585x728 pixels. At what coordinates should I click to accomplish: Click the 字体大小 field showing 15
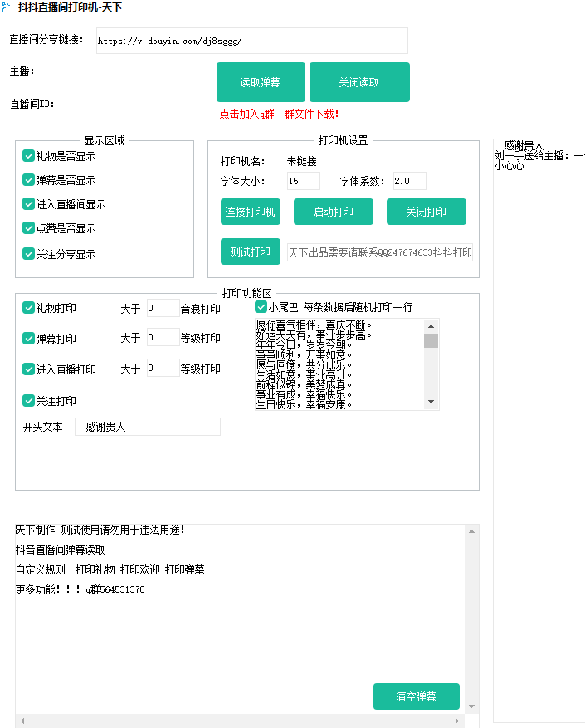click(303, 181)
